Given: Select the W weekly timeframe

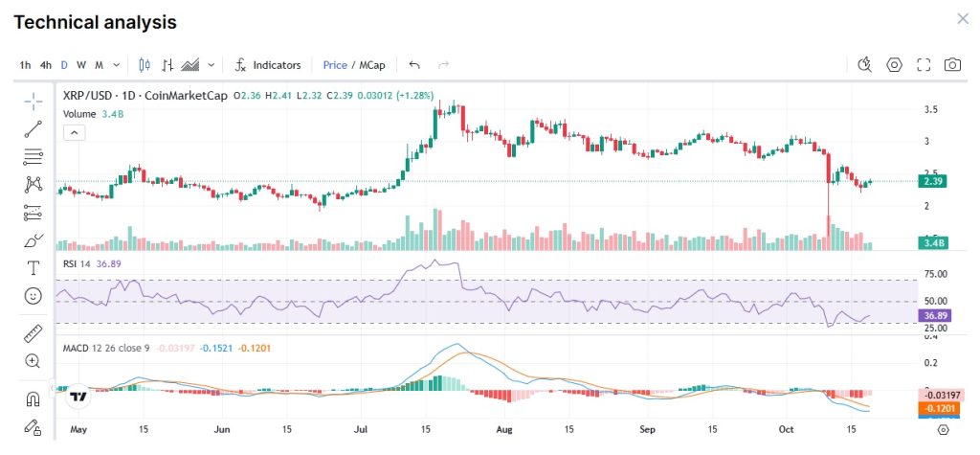Looking at the screenshot, I should click(x=81, y=65).
